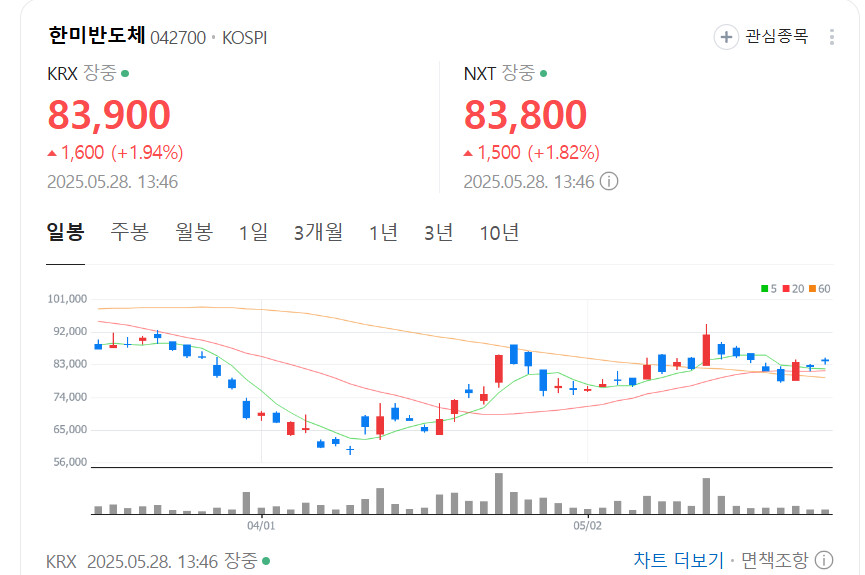This screenshot has height=575, width=865.
Task: Click the 101,000 price axis label
Action: [67, 299]
